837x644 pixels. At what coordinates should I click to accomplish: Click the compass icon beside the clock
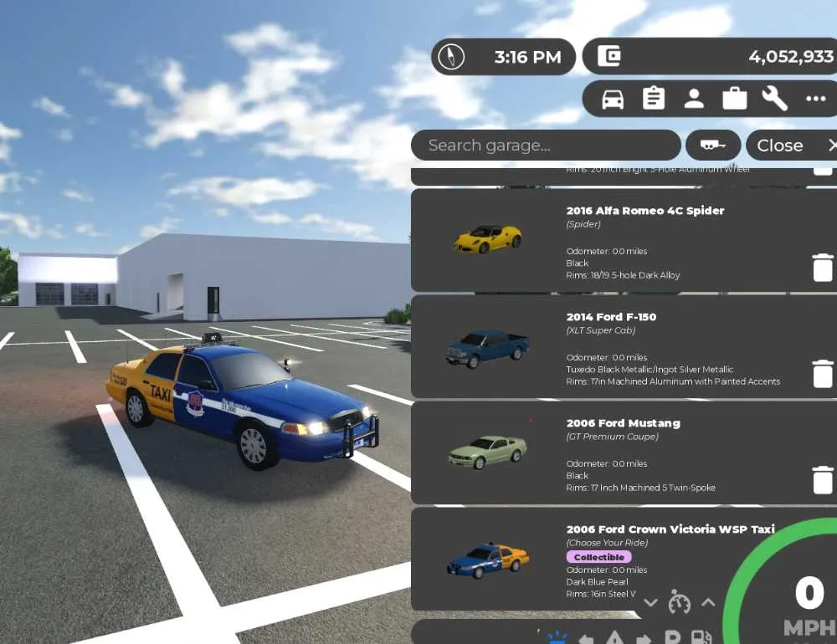451,57
